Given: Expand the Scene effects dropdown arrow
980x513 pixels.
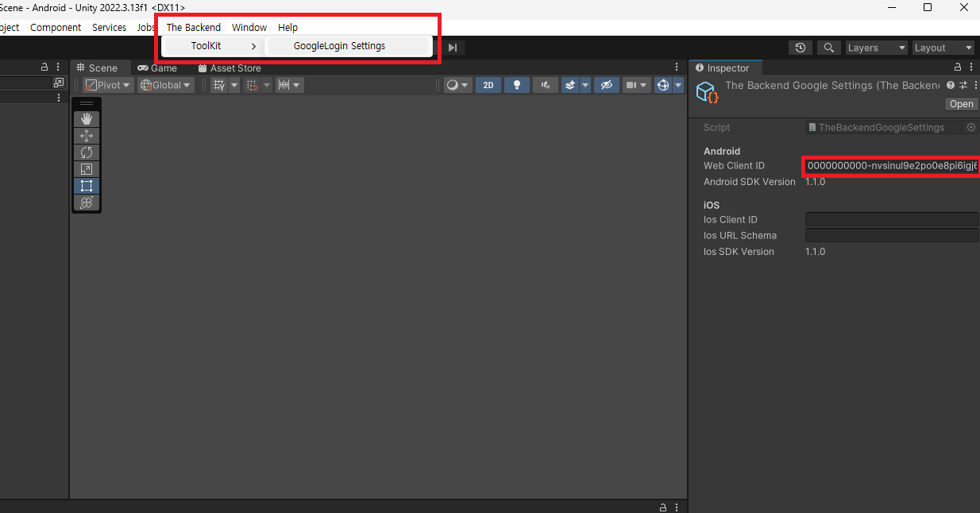Looking at the screenshot, I should point(585,85).
